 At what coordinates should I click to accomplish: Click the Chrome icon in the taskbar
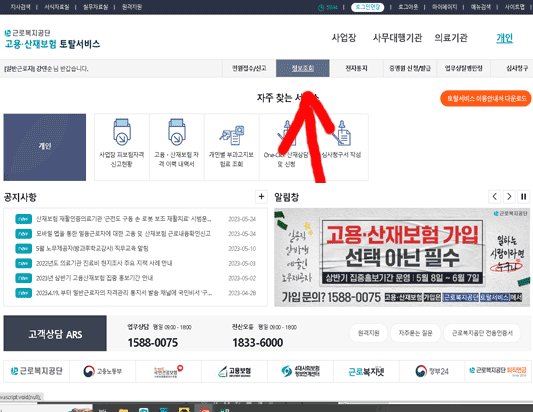click(x=204, y=409)
